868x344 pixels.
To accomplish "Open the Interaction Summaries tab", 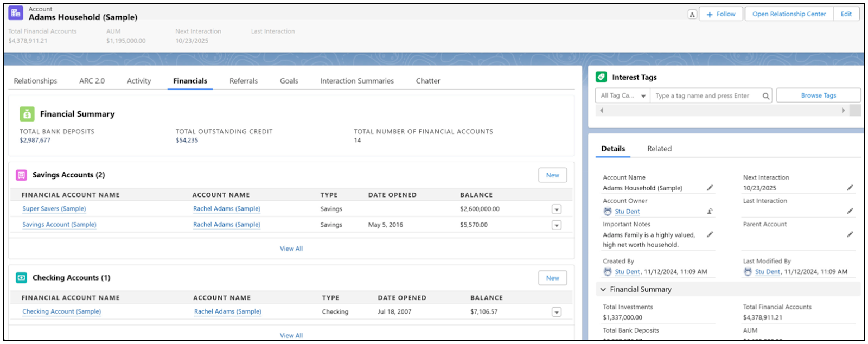I will click(357, 81).
